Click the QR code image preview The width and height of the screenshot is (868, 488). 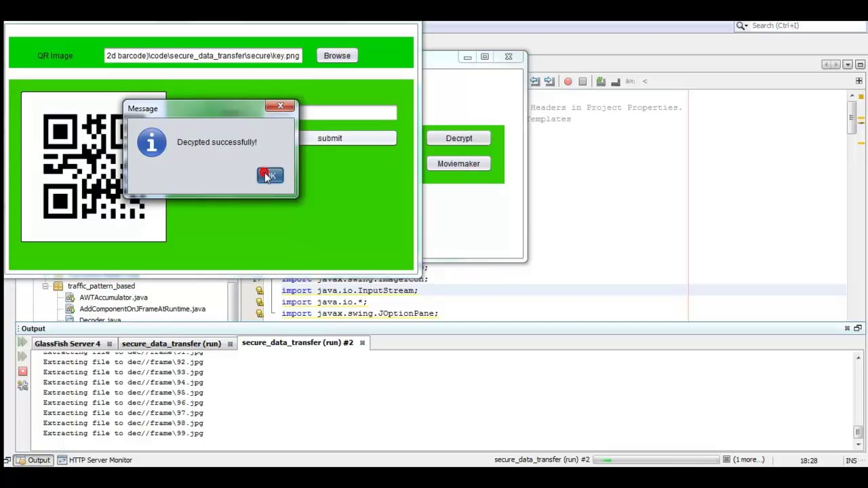pos(94,167)
